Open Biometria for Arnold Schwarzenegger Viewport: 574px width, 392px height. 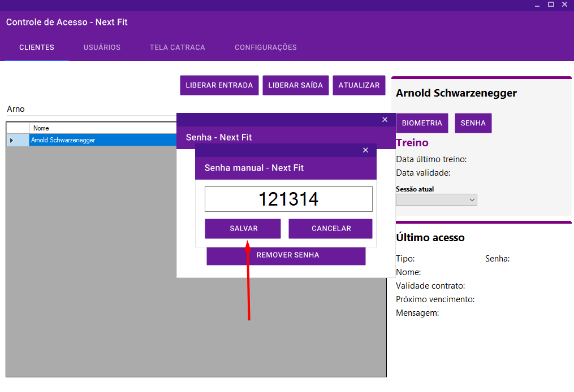[x=422, y=123]
